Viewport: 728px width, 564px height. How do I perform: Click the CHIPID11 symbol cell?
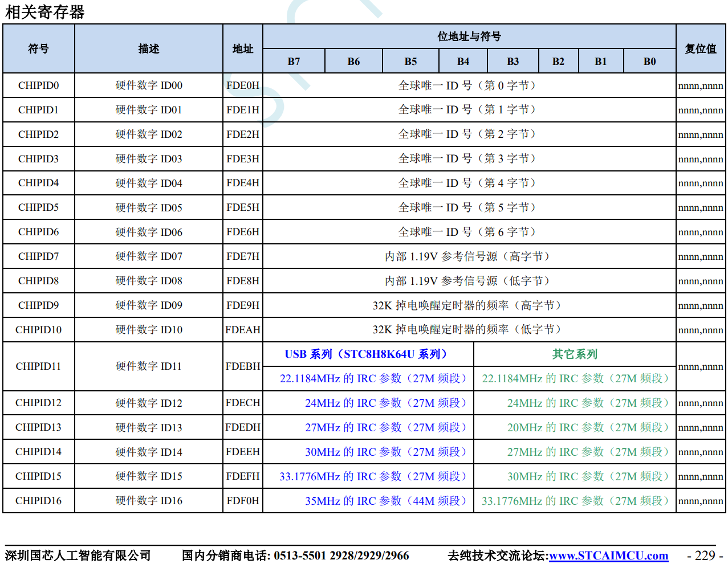point(39,366)
